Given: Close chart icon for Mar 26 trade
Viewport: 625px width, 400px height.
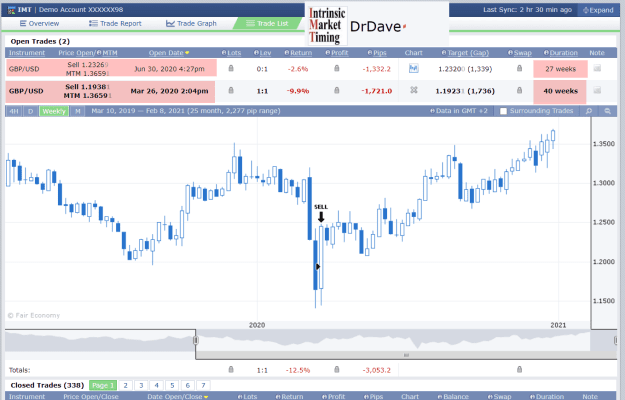Looking at the screenshot, I should [x=414, y=90].
